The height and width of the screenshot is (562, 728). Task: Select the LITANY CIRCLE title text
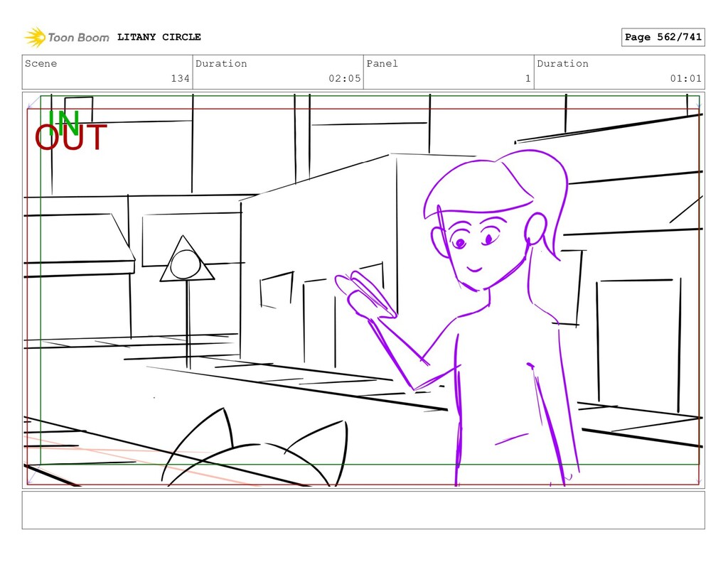click(159, 37)
